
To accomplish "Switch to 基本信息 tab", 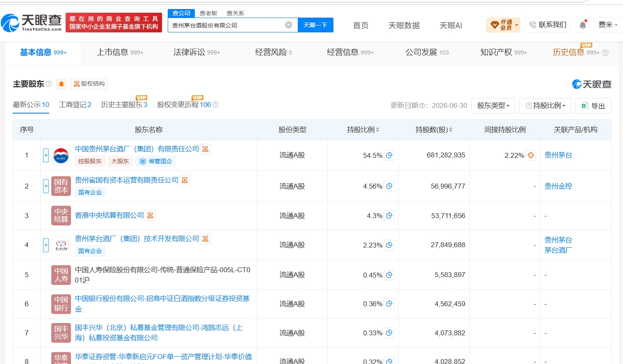I will point(43,52).
